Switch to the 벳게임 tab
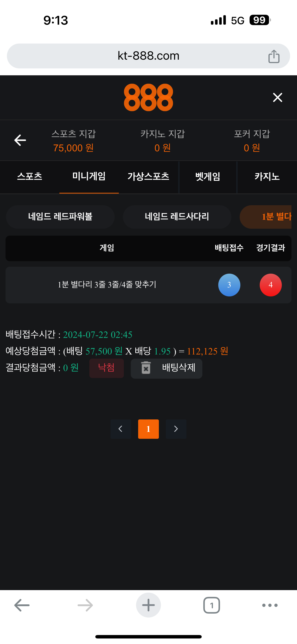The width and height of the screenshot is (297, 644). pos(208,177)
